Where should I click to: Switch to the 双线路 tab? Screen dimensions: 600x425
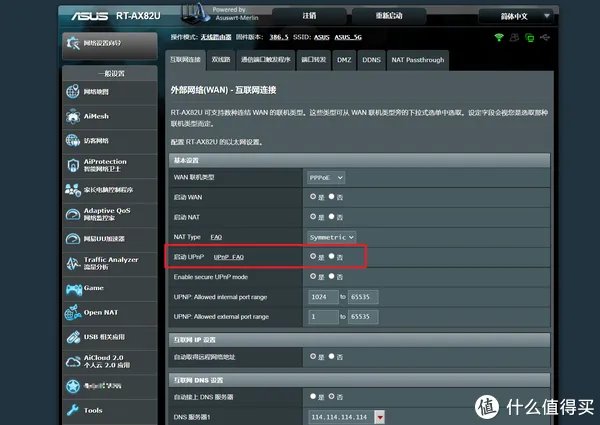point(221,60)
